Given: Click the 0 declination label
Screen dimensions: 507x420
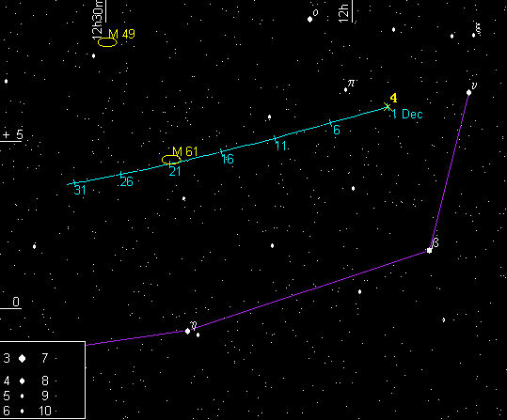Looking at the screenshot, I should click(x=16, y=302).
